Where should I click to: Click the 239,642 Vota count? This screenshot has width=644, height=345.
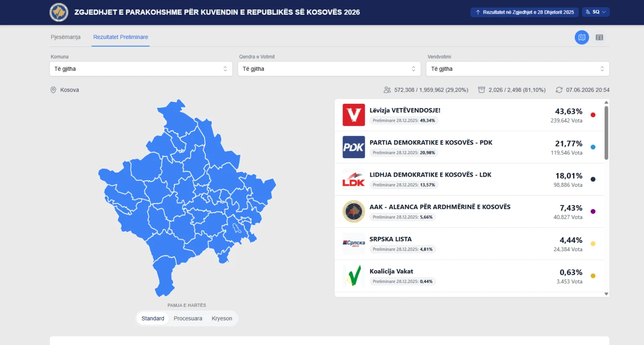pyautogui.click(x=566, y=121)
